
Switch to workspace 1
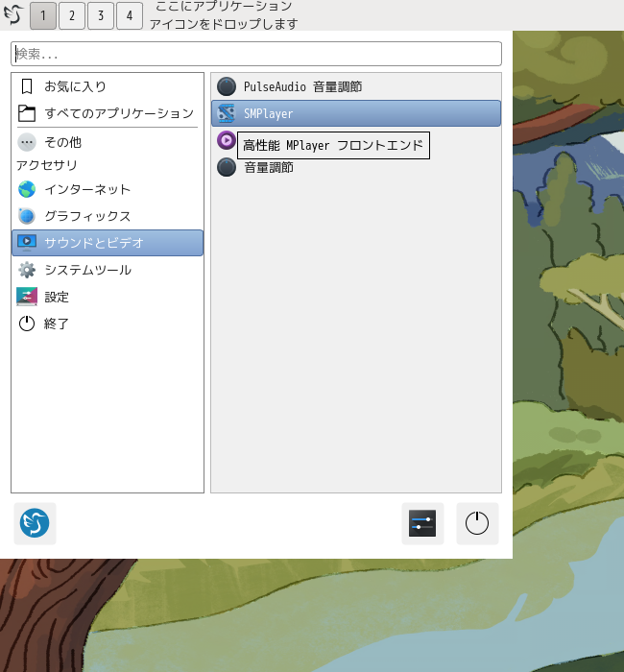[43, 15]
